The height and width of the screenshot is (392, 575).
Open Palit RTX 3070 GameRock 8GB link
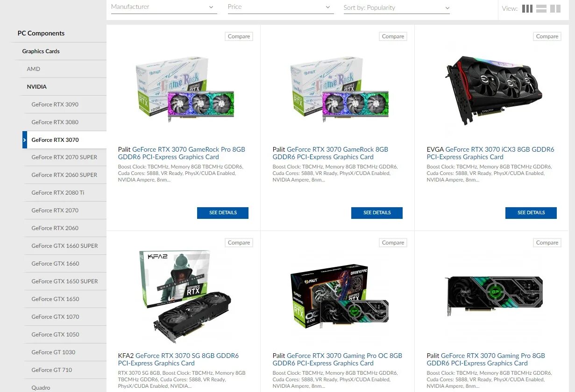coord(330,153)
